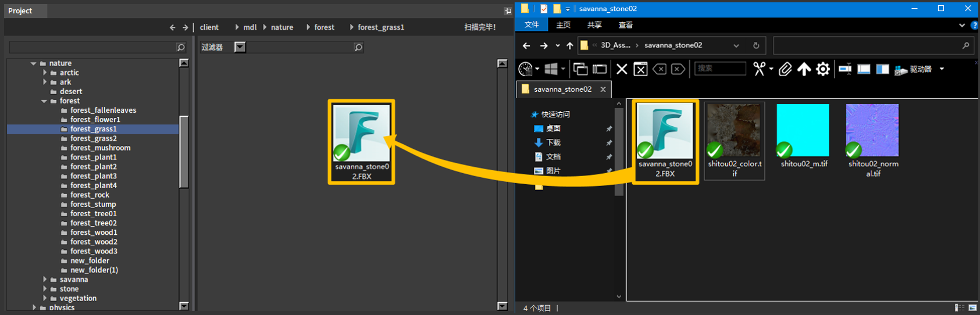Click 桌面 in quick access sidebar
The width and height of the screenshot is (980, 315).
point(553,128)
